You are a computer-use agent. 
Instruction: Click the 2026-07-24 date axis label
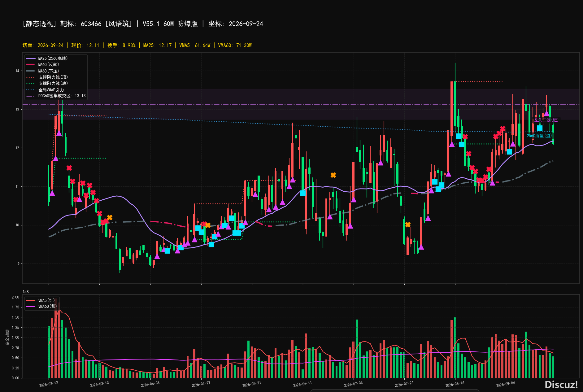[x=404, y=384]
